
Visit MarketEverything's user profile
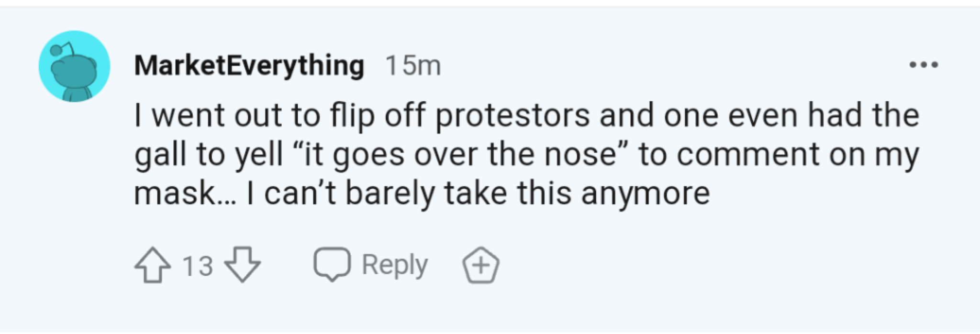249,65
